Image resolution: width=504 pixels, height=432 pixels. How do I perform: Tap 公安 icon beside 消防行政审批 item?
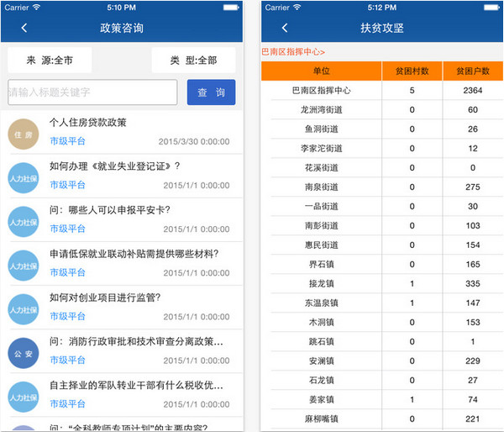(24, 353)
